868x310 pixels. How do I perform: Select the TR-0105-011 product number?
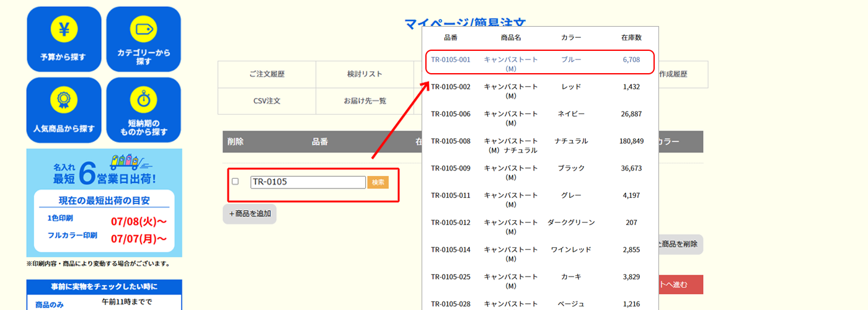tap(451, 195)
